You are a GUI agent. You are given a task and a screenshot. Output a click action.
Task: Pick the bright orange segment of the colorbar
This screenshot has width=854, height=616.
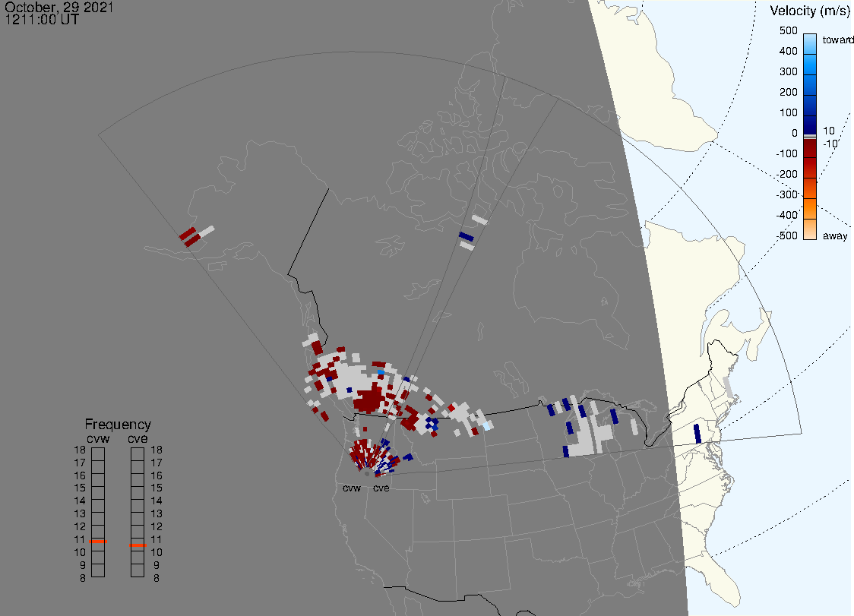pyautogui.click(x=810, y=208)
